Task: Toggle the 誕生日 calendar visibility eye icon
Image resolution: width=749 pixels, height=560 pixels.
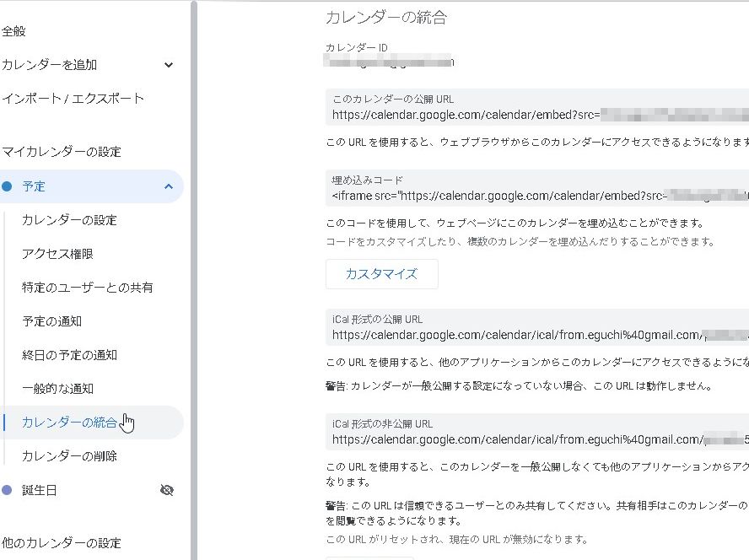Action: tap(167, 490)
